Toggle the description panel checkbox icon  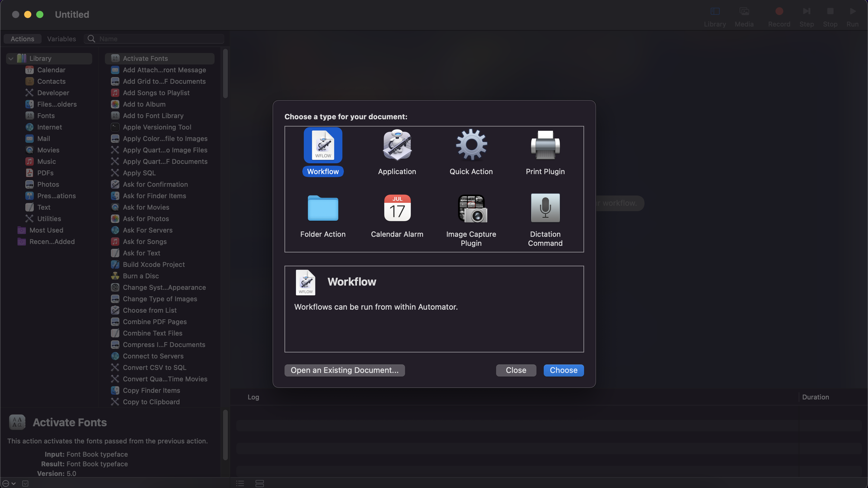(25, 483)
